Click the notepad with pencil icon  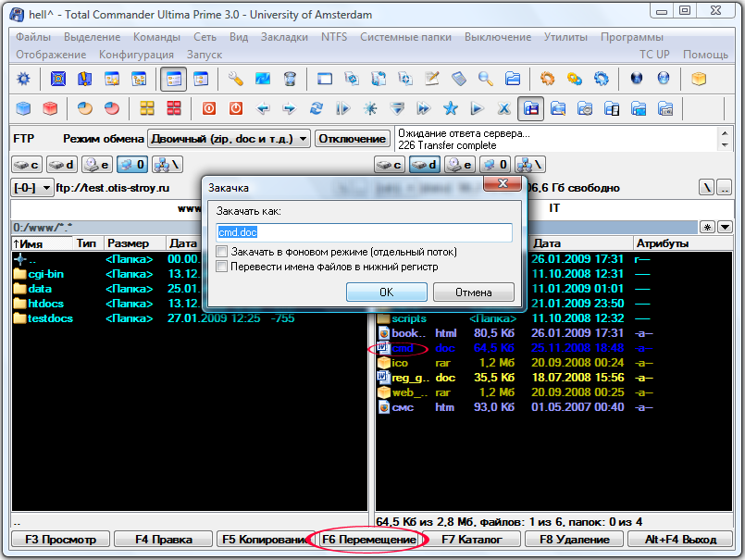click(432, 79)
